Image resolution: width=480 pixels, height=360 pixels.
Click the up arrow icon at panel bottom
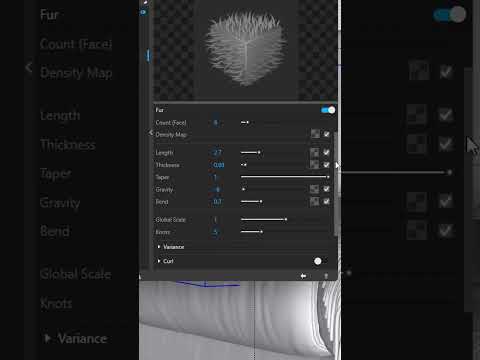pyautogui.click(x=326, y=276)
